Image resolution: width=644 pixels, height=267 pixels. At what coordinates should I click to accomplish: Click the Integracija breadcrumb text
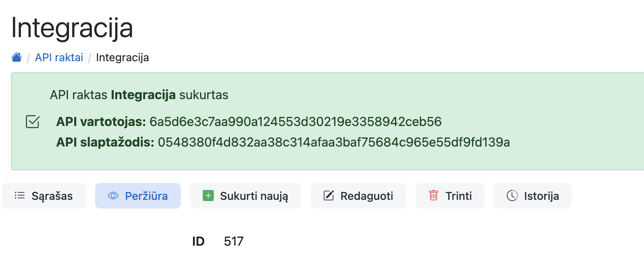point(122,58)
